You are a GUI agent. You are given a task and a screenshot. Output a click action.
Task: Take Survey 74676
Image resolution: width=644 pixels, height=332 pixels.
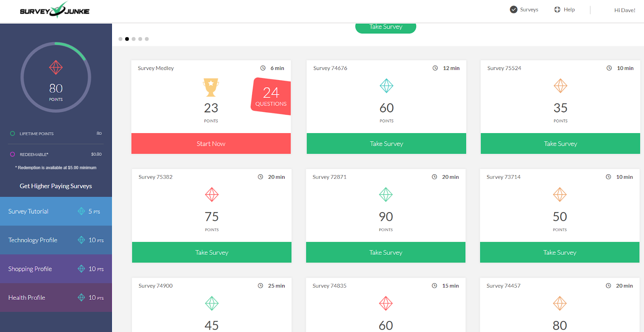[386, 144]
